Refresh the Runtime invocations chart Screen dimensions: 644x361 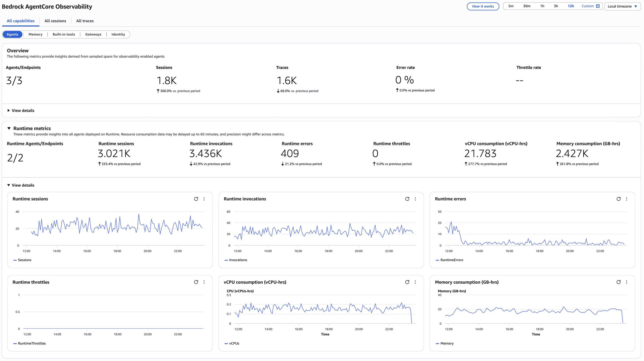[x=407, y=199]
